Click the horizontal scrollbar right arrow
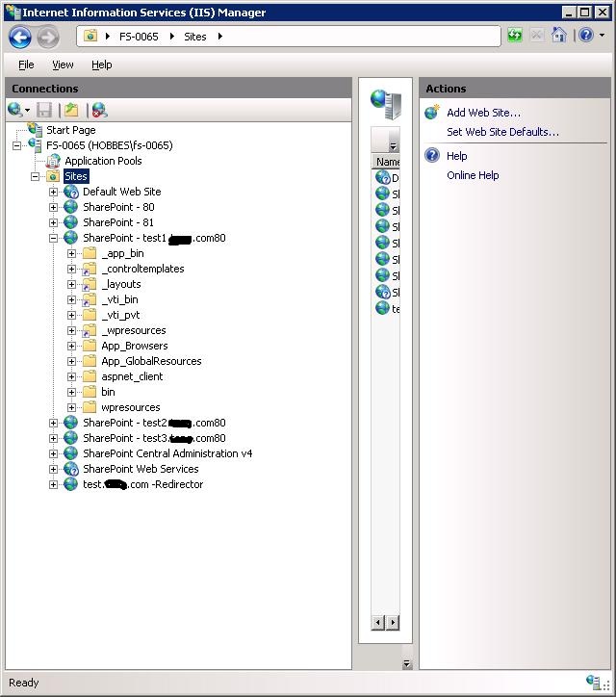 [393, 622]
